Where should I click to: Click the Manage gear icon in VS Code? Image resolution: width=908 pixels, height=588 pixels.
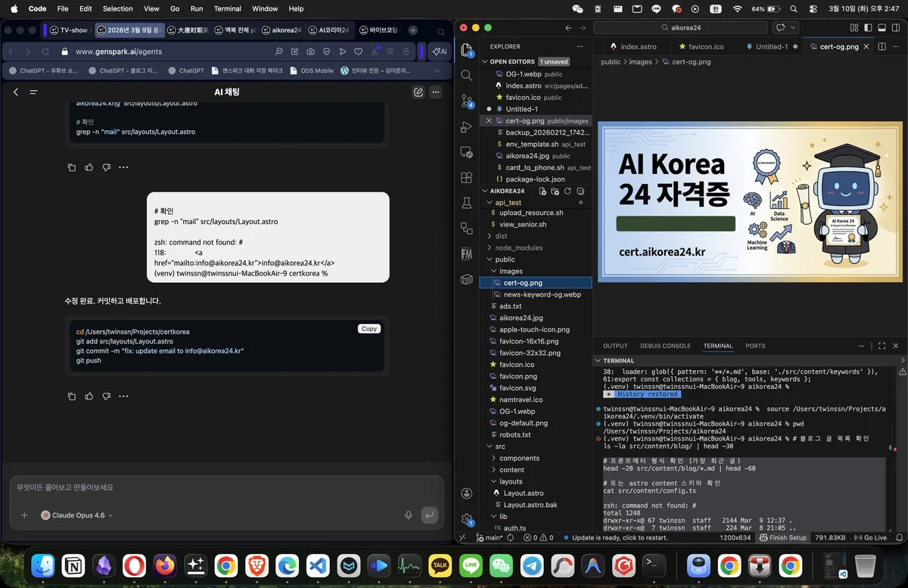467,520
